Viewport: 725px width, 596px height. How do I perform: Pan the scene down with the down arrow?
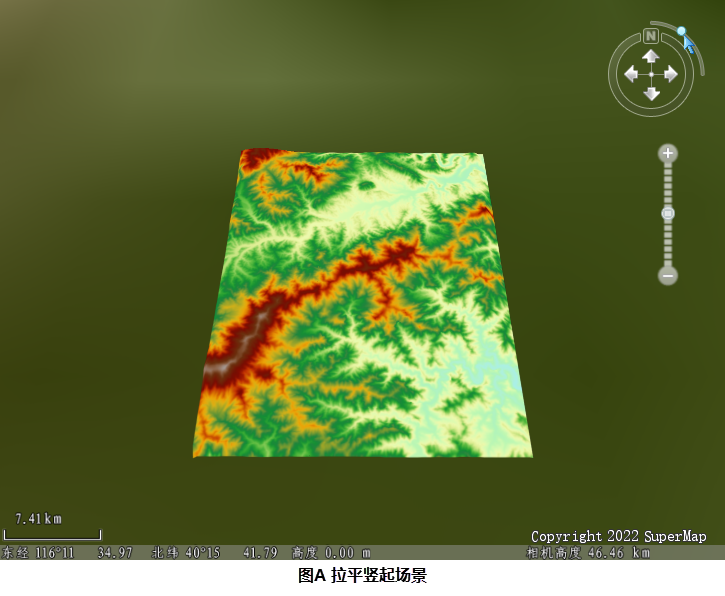(x=651, y=93)
